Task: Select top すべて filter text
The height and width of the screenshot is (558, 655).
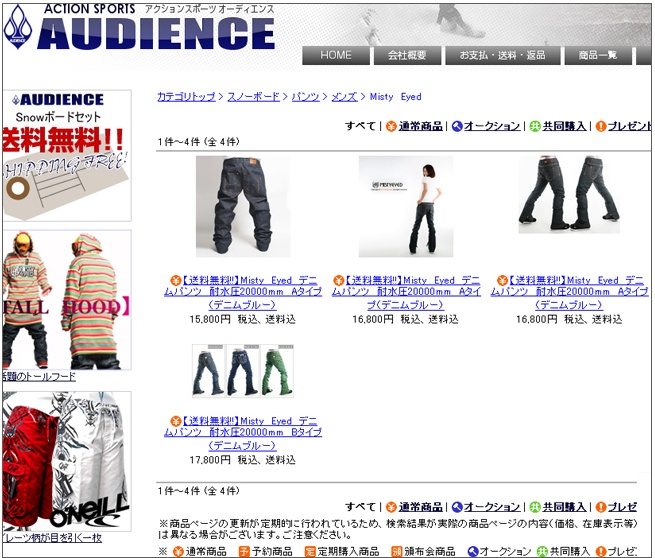Action: point(361,126)
